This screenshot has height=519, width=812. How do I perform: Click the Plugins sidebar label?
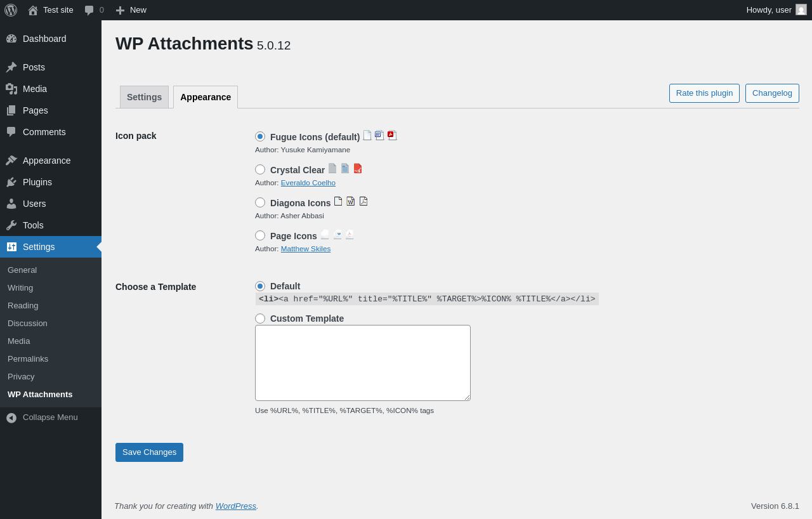[37, 182]
